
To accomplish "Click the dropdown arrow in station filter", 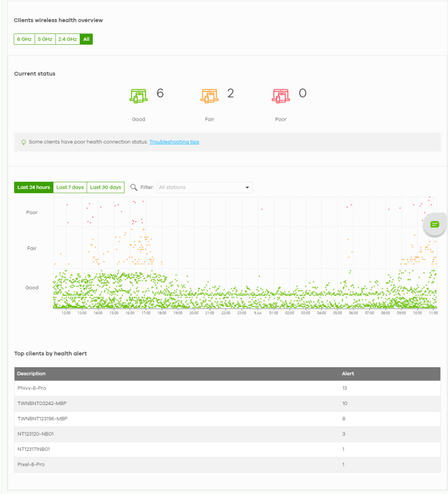I will 247,188.
